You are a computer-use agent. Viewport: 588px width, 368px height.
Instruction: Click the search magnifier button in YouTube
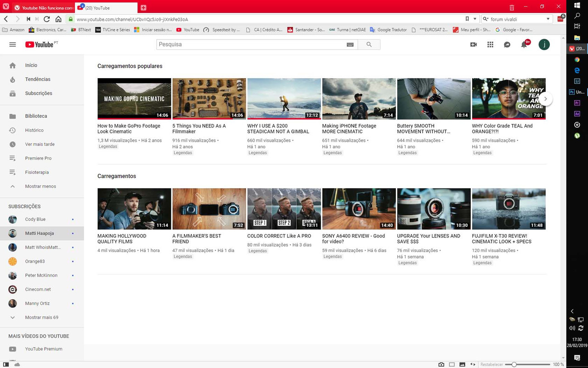[369, 45]
